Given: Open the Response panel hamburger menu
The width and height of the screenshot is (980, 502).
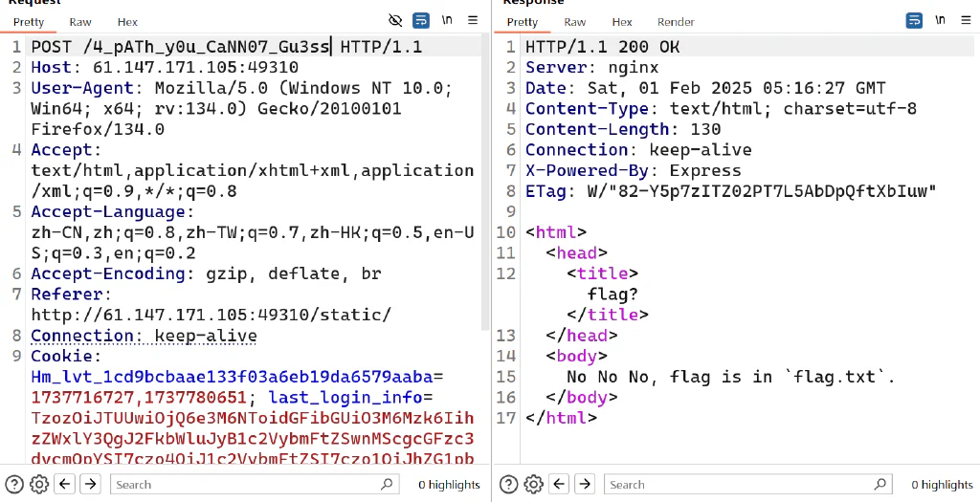Looking at the screenshot, I should click(967, 20).
